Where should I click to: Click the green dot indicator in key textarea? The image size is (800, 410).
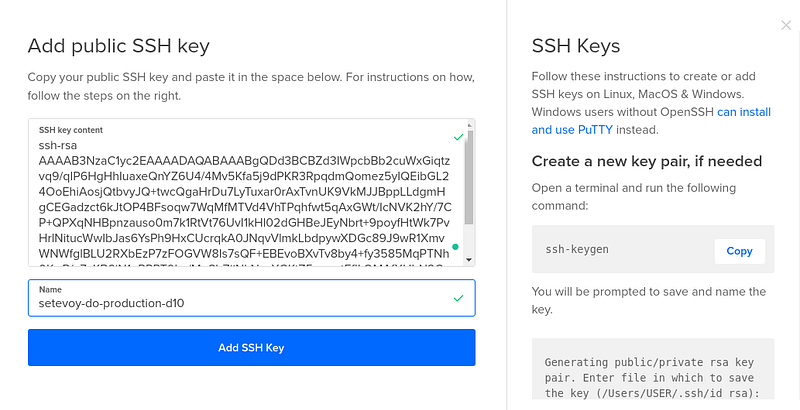tap(455, 247)
